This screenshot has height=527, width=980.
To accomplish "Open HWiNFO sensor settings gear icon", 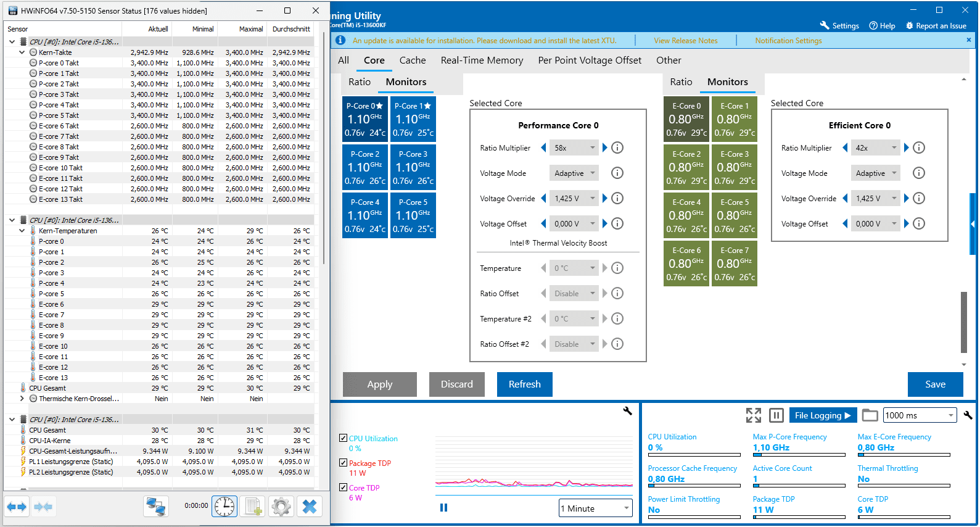I will pyautogui.click(x=281, y=507).
